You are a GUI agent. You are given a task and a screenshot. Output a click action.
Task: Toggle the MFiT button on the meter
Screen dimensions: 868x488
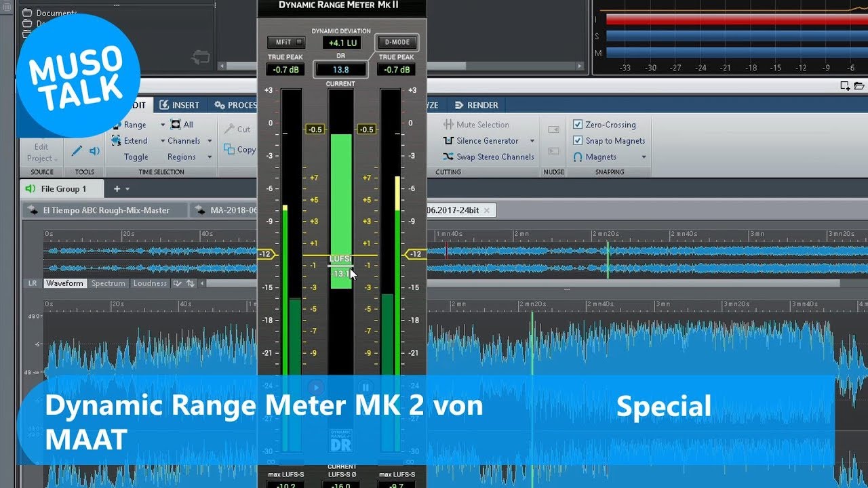tap(285, 42)
